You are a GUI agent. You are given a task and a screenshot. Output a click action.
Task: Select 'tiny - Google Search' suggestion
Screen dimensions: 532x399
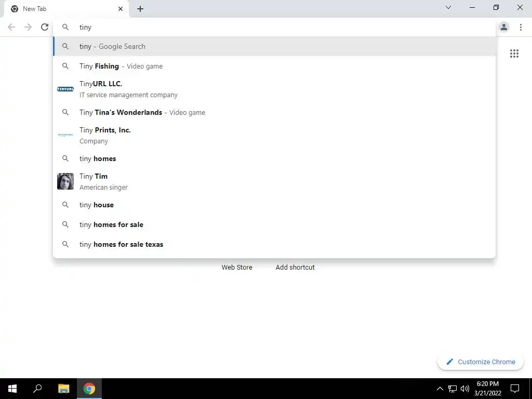[275, 46]
